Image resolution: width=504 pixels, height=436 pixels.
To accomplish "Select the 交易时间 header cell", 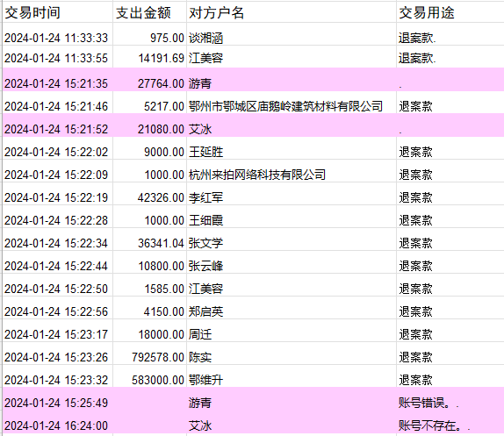I will (x=58, y=12).
